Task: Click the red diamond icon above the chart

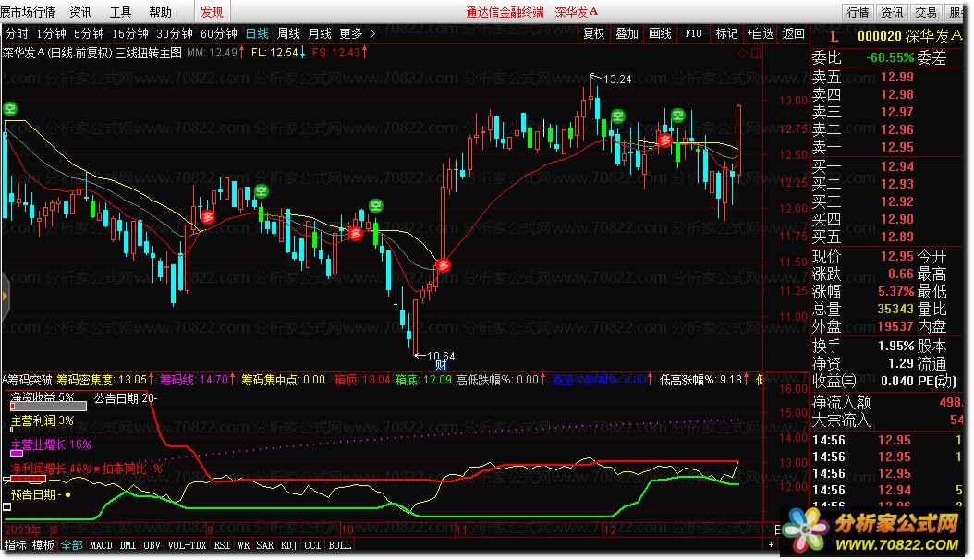Action: pyautogui.click(x=742, y=54)
